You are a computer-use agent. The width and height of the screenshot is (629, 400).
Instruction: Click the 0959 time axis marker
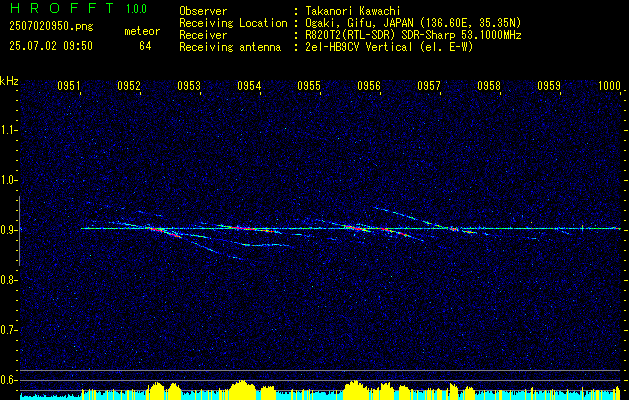[549, 85]
